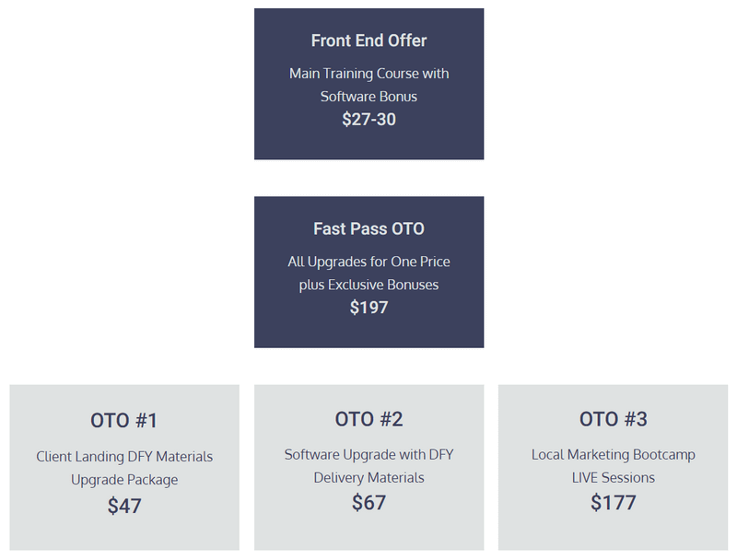Click the $197 price text

[369, 308]
